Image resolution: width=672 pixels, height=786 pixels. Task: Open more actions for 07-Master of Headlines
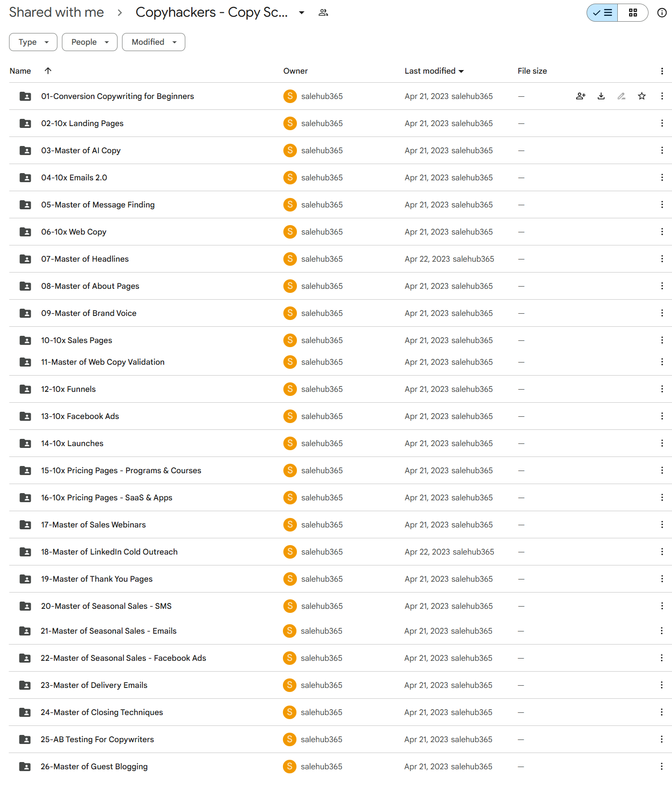coord(662,259)
